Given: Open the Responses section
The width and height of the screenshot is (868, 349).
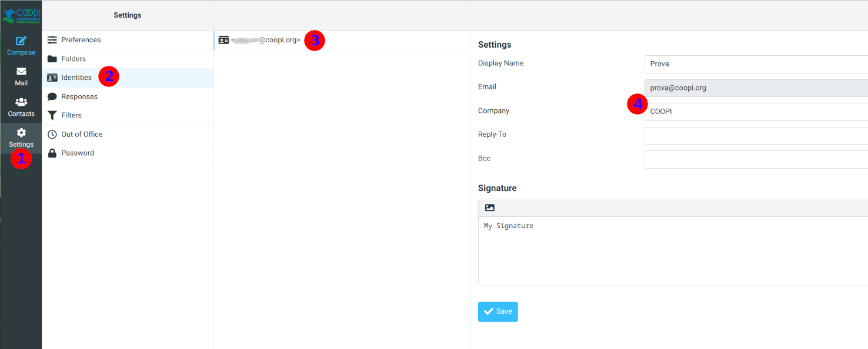Looking at the screenshot, I should (x=79, y=96).
